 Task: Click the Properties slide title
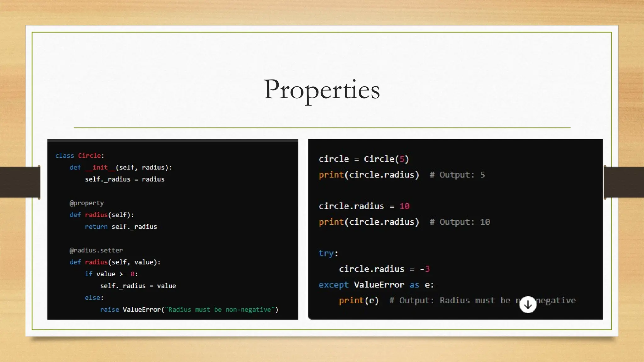click(x=321, y=90)
